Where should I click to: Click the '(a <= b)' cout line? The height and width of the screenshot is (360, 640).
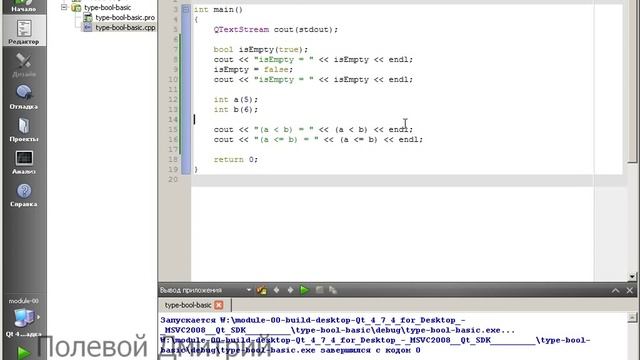[x=318, y=140]
